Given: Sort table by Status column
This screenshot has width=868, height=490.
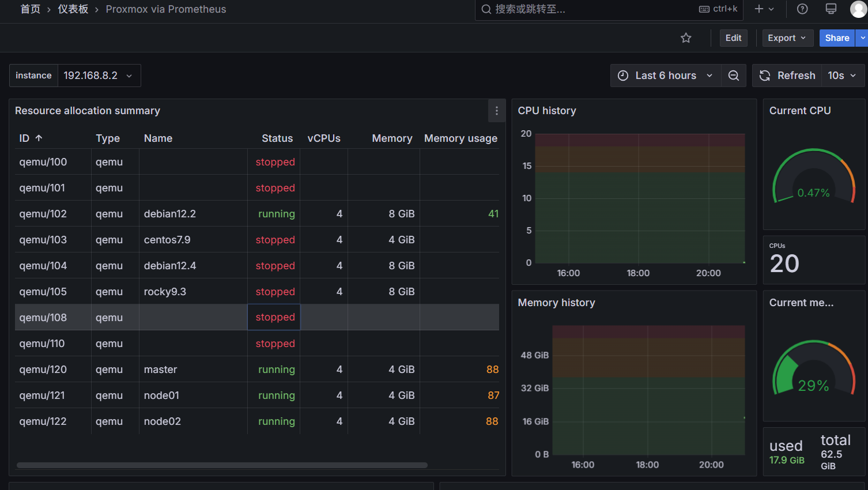Looking at the screenshot, I should click(277, 138).
